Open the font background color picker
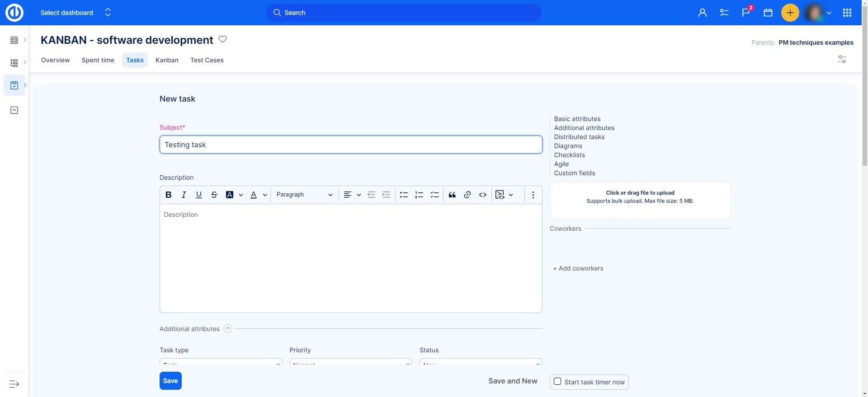 pos(234,195)
